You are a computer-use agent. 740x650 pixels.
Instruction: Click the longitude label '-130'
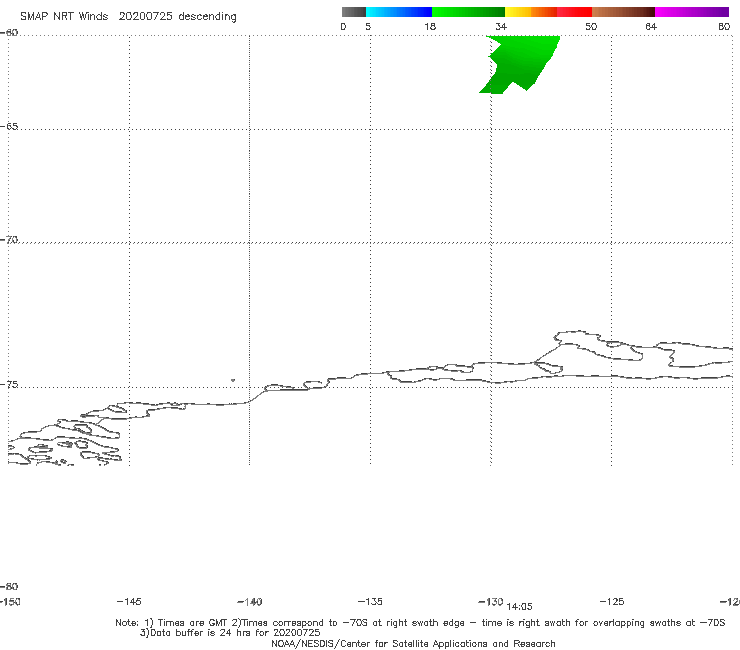coord(491,601)
